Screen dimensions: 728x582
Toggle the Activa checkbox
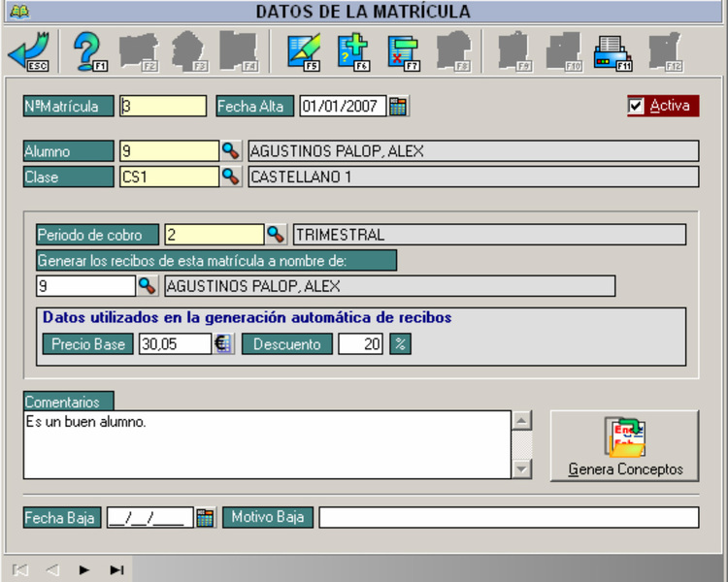[636, 106]
